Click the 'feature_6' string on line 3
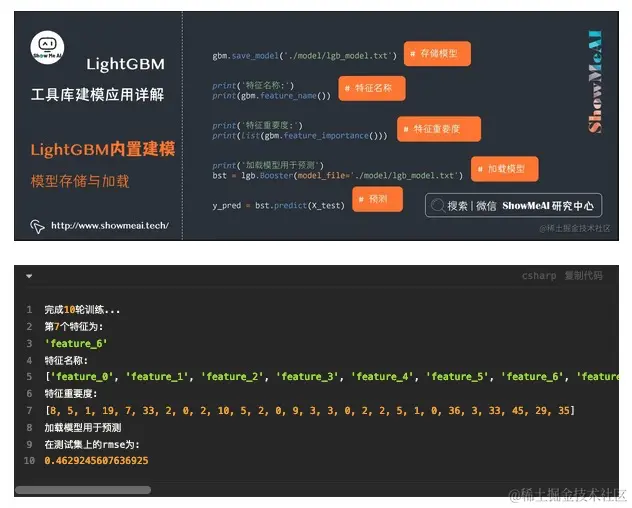 (x=76, y=344)
